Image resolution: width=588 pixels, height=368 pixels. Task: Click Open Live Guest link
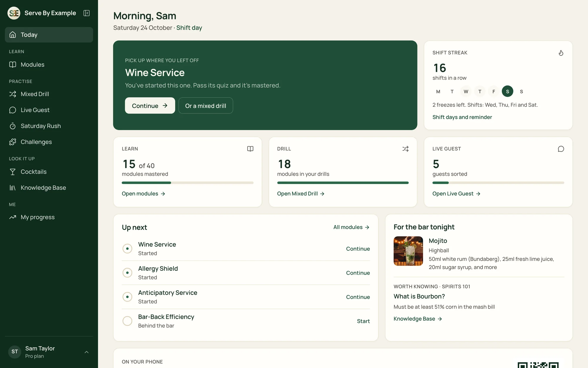(456, 194)
